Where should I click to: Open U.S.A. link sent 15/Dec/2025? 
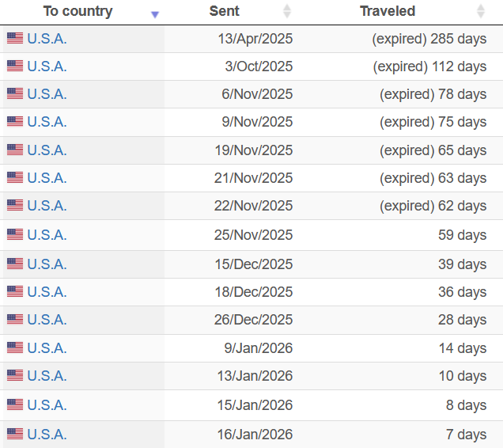[x=47, y=264]
